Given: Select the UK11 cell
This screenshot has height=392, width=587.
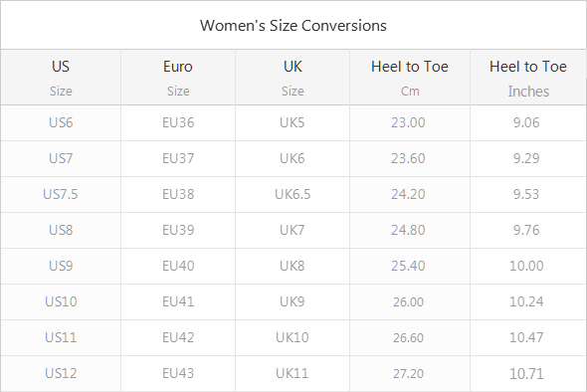Looking at the screenshot, I should [x=293, y=373].
